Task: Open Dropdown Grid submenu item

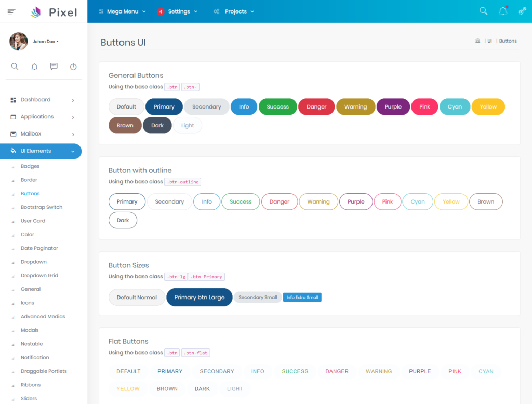Action: tap(39, 275)
